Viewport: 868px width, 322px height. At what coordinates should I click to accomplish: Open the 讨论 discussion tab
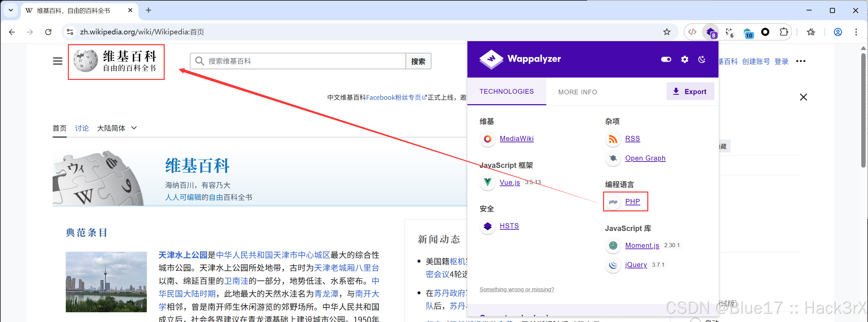[82, 128]
